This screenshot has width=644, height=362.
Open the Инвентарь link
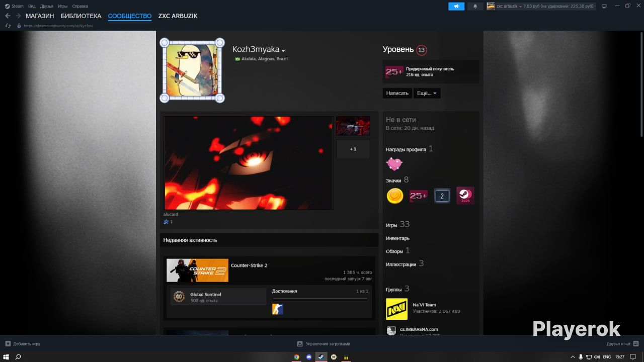[x=397, y=238]
